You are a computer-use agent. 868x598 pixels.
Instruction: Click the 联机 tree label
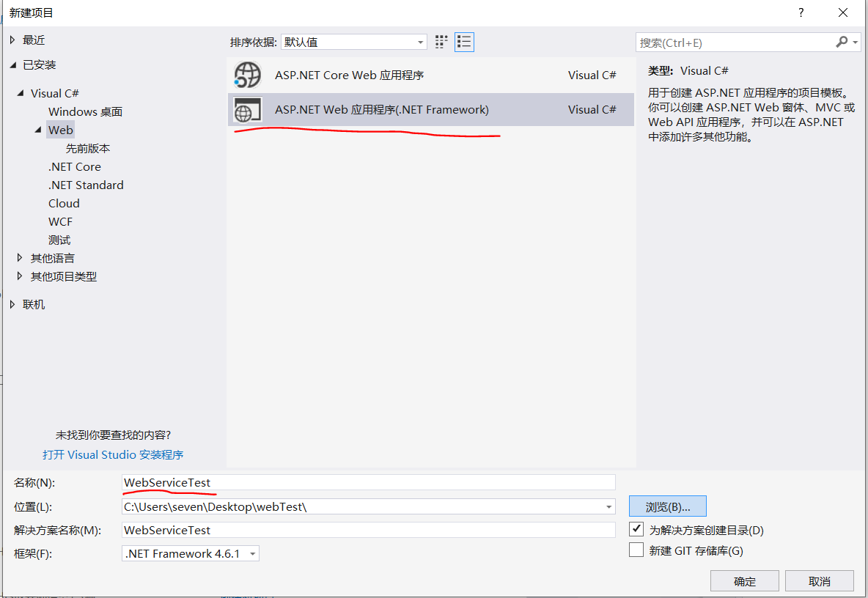click(x=34, y=304)
